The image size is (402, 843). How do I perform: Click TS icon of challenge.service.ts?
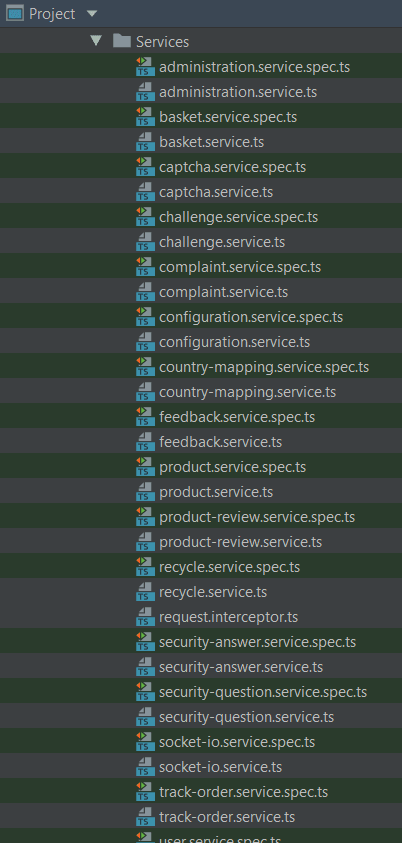(x=143, y=242)
